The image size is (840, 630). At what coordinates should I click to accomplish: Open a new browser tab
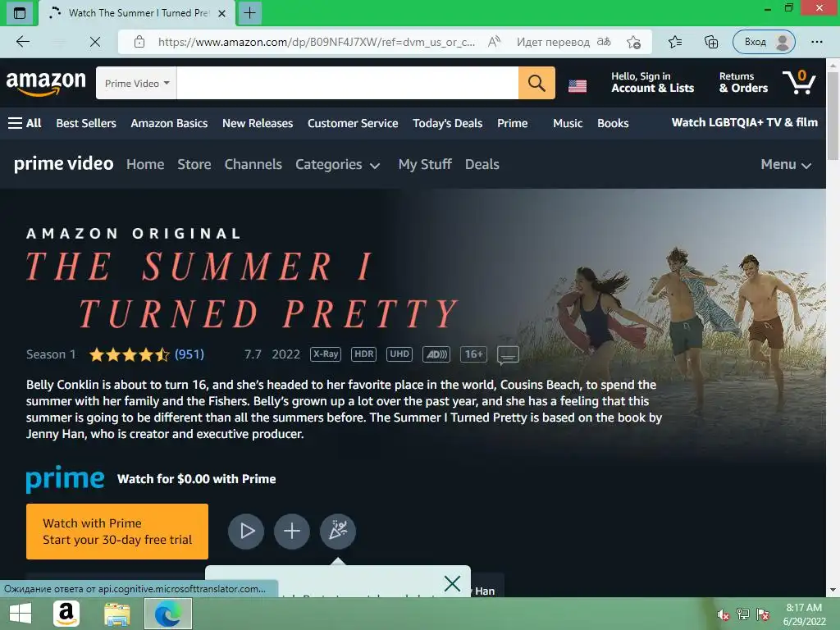tap(249, 13)
